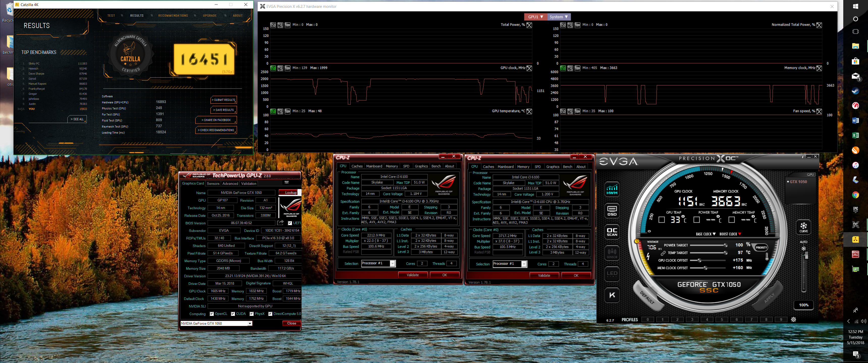868x363 pixels.
Task: Toggle the DirectCompute 5.0 checkbox
Action: pos(270,314)
